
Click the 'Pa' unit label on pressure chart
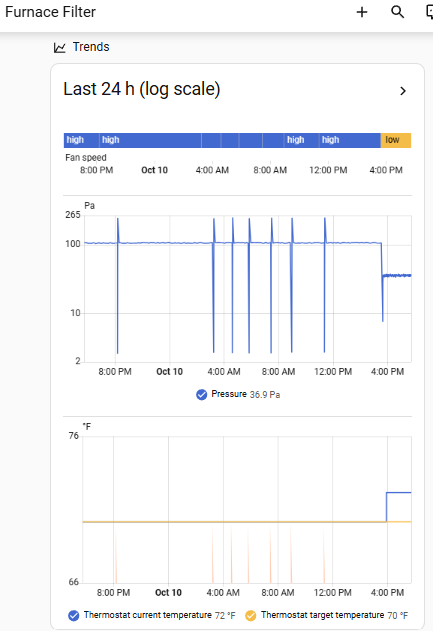coord(89,206)
